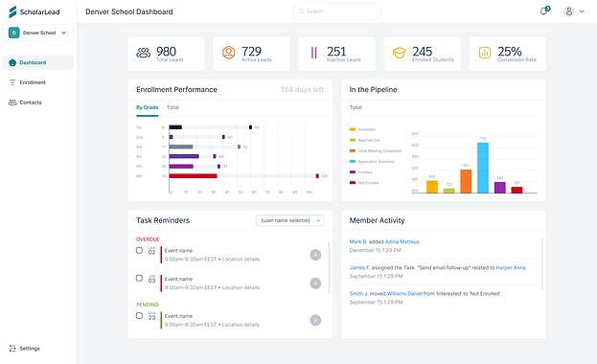Viewport: 597px width, 364px height.
Task: Click the yellow Interested pipeline bar
Action: 432,187
